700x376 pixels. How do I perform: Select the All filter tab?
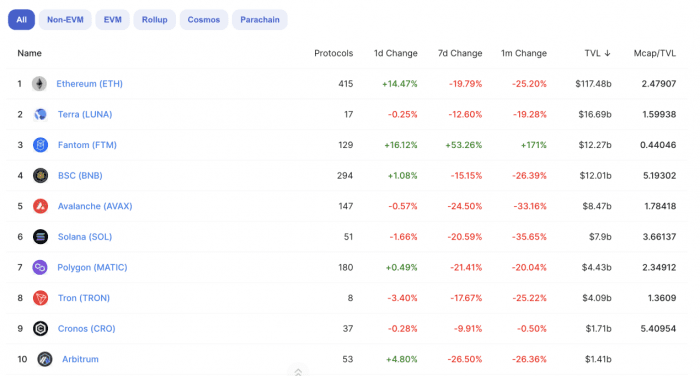pyautogui.click(x=21, y=20)
